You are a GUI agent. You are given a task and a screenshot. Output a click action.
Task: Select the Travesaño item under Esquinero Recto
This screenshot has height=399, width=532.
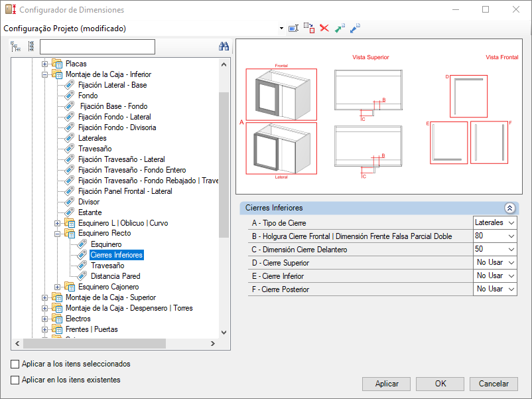click(x=107, y=266)
